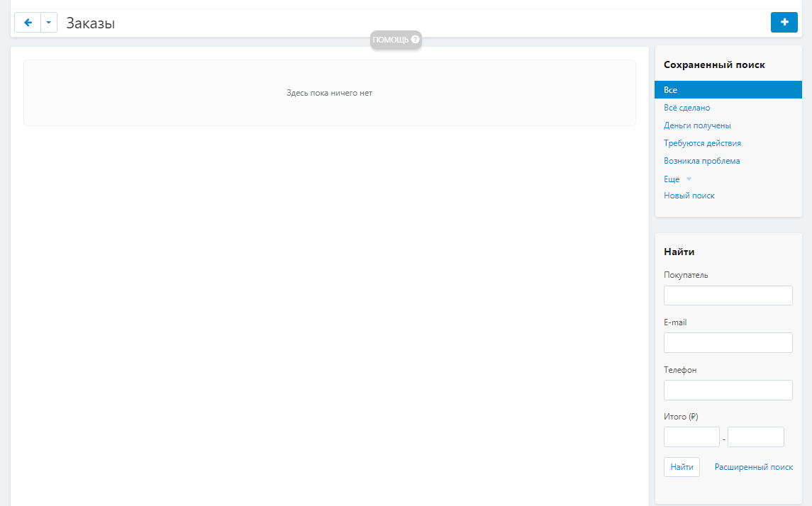812x506 pixels.
Task: Focus the Покупатель input field
Action: coord(728,296)
